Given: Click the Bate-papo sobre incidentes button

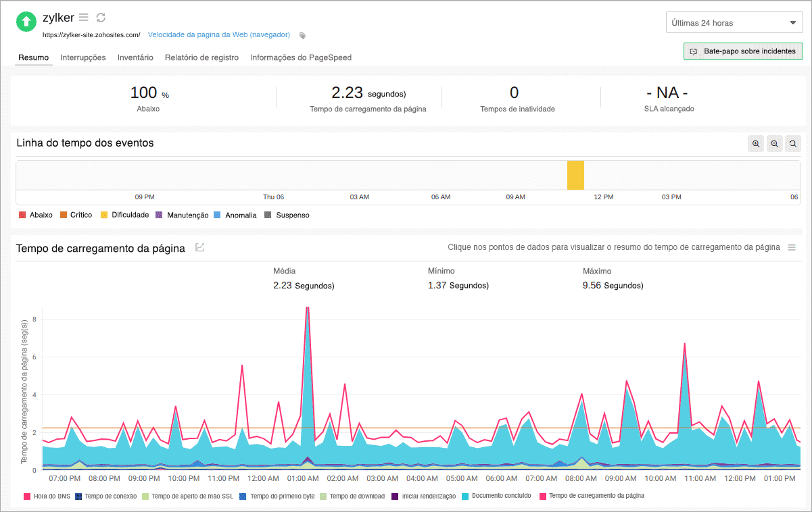Looking at the screenshot, I should pos(743,51).
